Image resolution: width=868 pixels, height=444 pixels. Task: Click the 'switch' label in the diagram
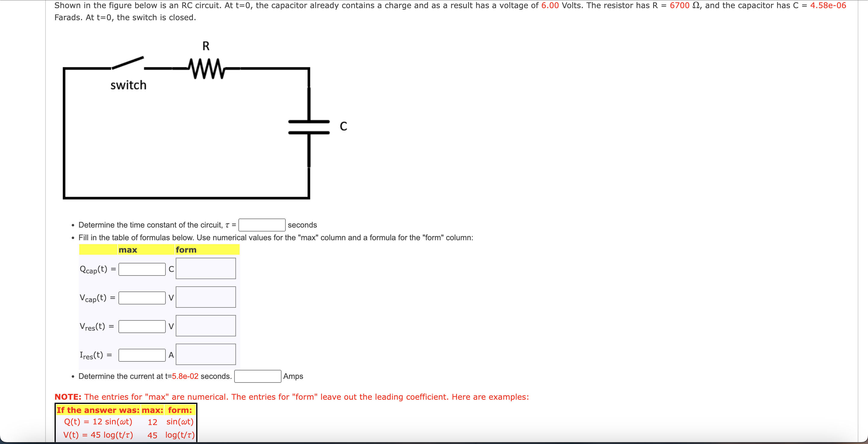point(128,85)
